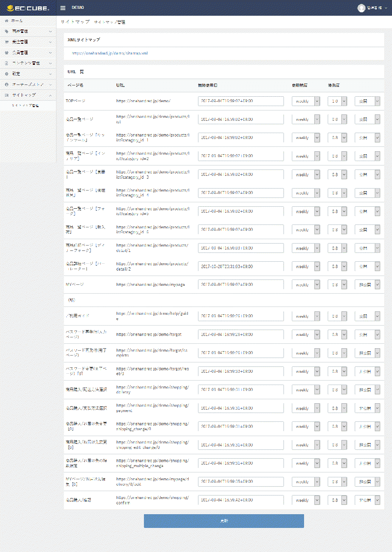Click the users icon for 会員管理
Image resolution: width=392 pixels, height=552 pixels.
coord(6,52)
